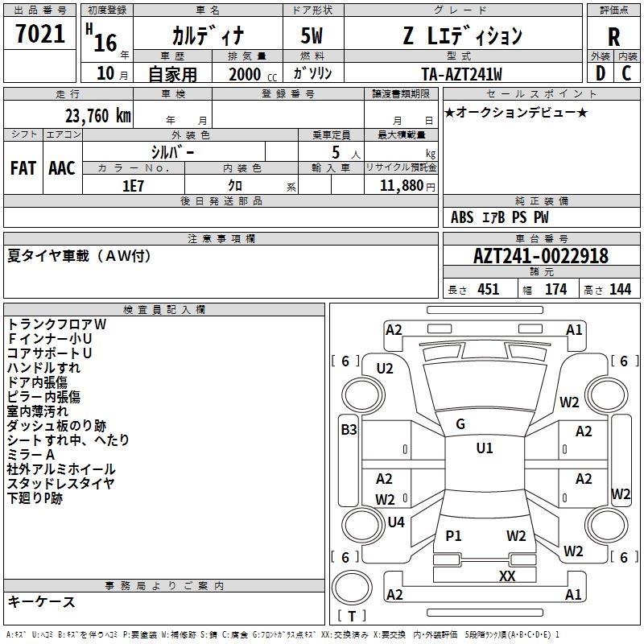The width and height of the screenshot is (644, 644).
Task: Click the lot number 7021 field
Action: (x=39, y=33)
